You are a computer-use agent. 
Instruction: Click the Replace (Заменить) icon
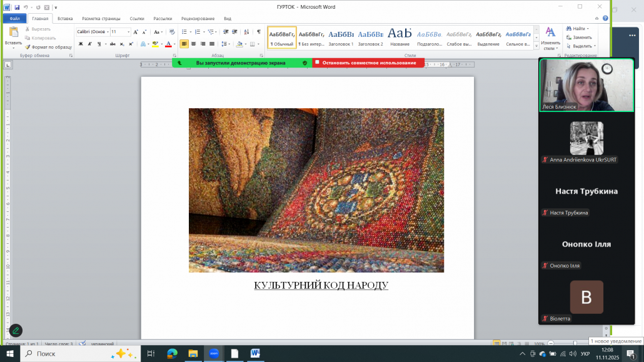pyautogui.click(x=569, y=38)
